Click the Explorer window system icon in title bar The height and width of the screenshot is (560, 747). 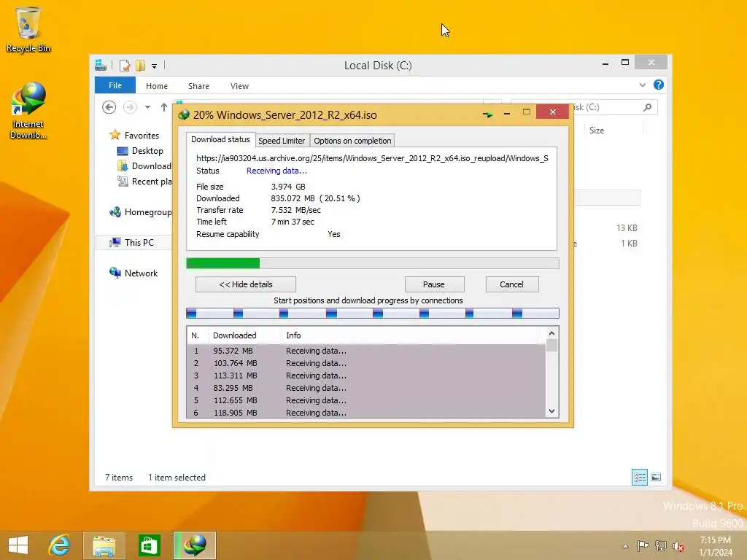coord(101,65)
